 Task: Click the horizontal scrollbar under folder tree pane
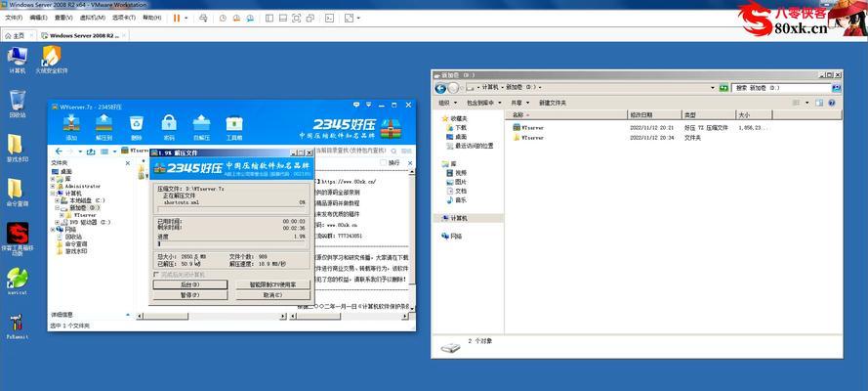(212, 317)
